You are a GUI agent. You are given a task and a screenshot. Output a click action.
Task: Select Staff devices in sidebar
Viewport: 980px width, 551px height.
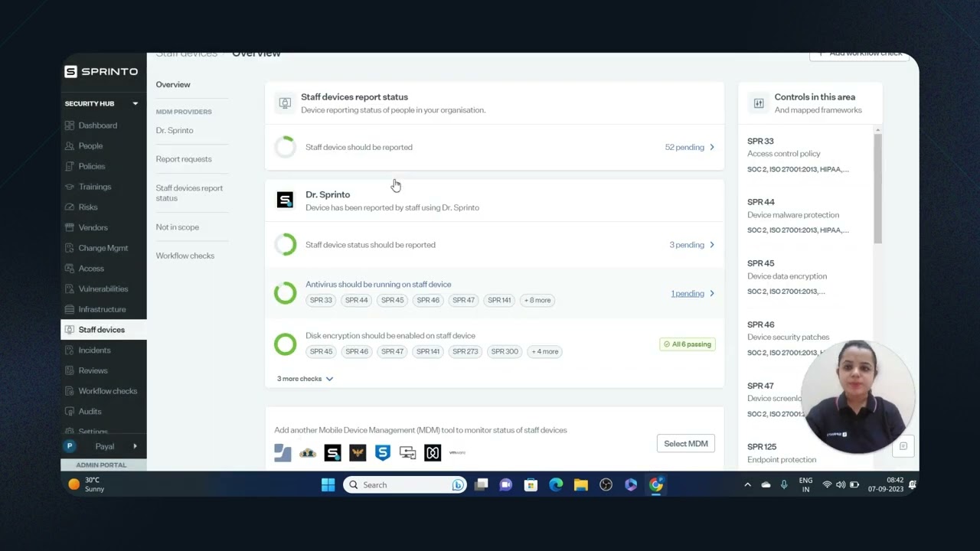(103, 330)
